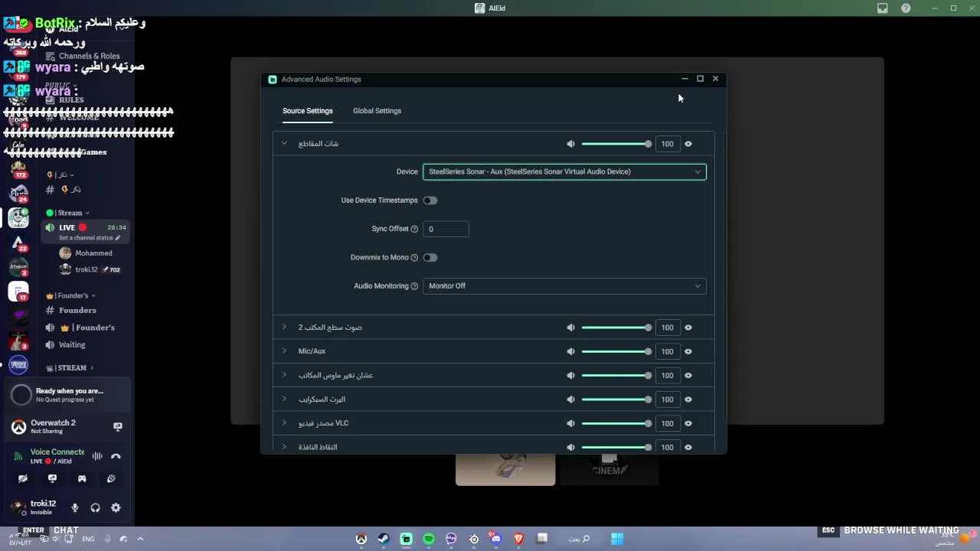980x551 pixels.
Task: Toggle Use Device Timestamps switch
Action: pyautogui.click(x=430, y=201)
